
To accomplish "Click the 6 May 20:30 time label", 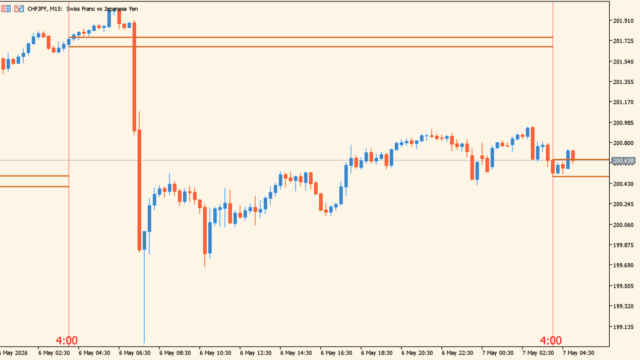I will (417, 353).
